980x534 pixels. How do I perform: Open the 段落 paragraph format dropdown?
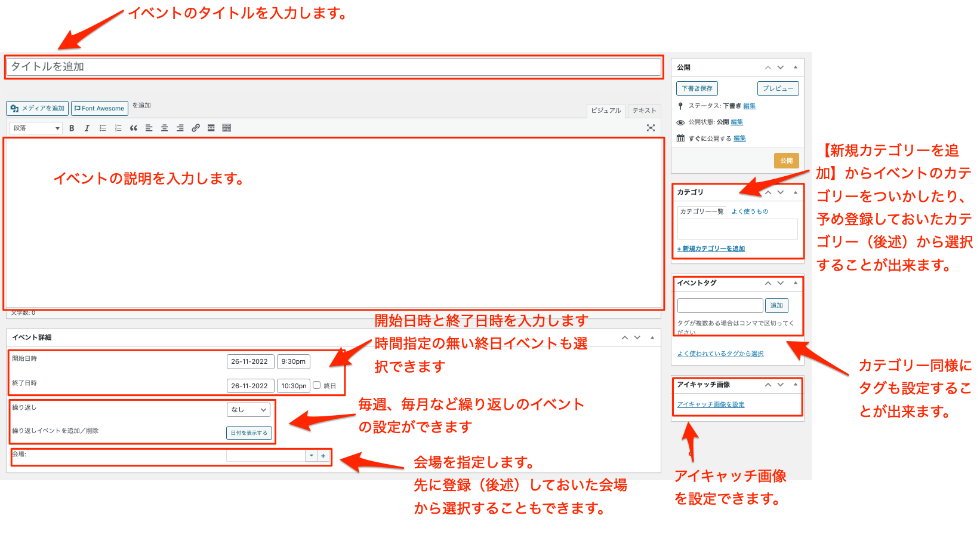[36, 128]
